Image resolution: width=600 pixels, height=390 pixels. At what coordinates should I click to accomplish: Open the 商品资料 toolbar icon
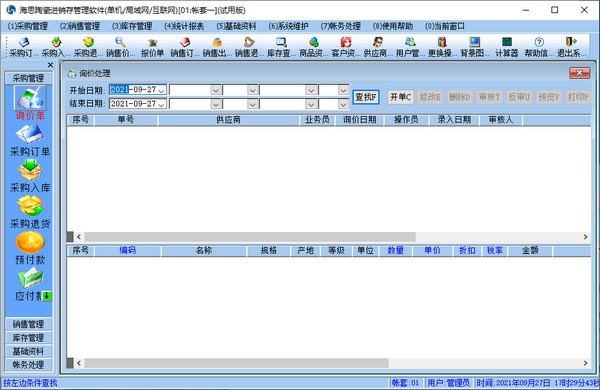pyautogui.click(x=313, y=47)
